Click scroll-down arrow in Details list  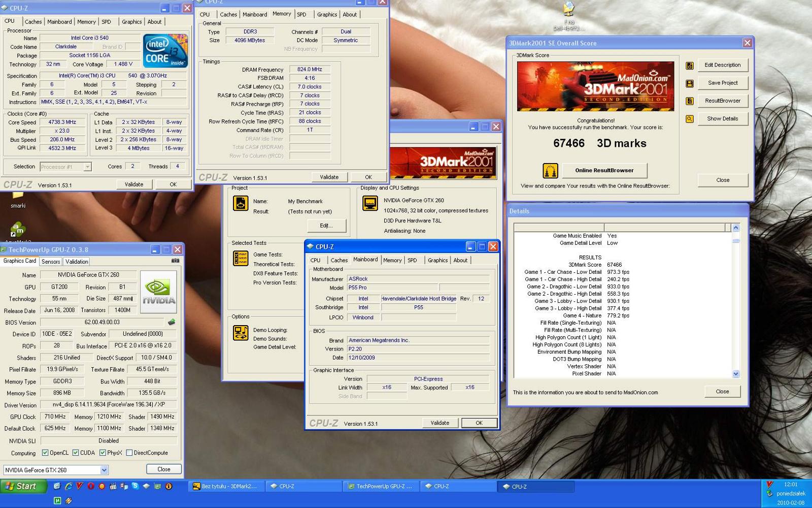(736, 374)
